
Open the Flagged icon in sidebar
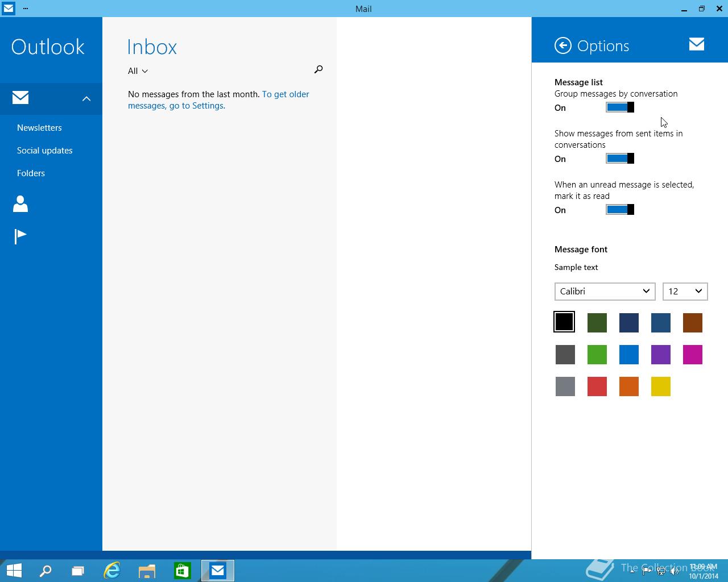pyautogui.click(x=20, y=236)
